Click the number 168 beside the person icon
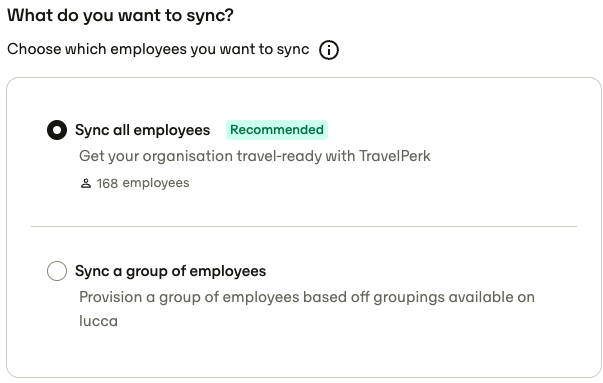This screenshot has width=603, height=383. tap(107, 183)
